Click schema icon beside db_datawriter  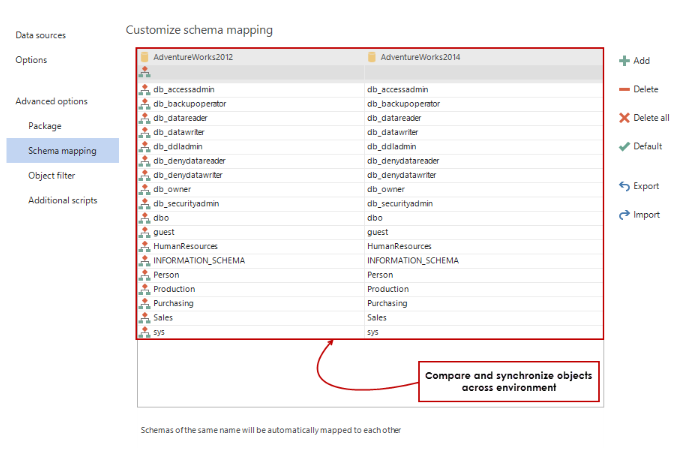[x=144, y=132]
